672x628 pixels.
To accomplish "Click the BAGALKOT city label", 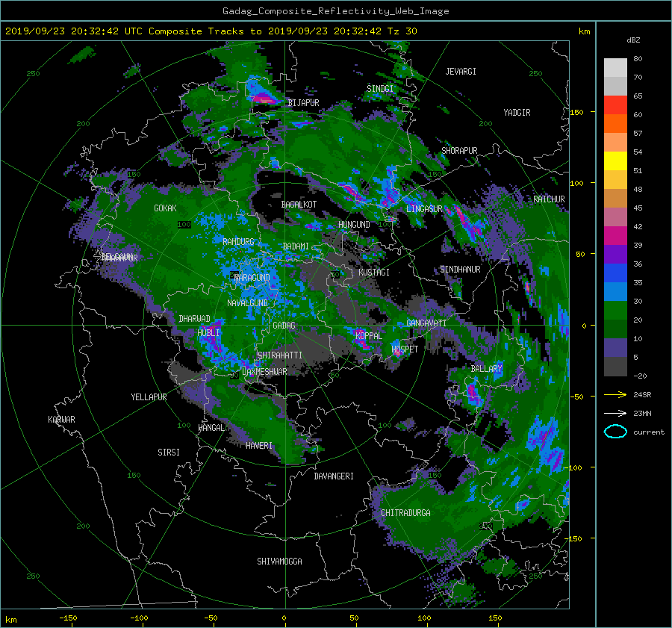I will coord(299,205).
